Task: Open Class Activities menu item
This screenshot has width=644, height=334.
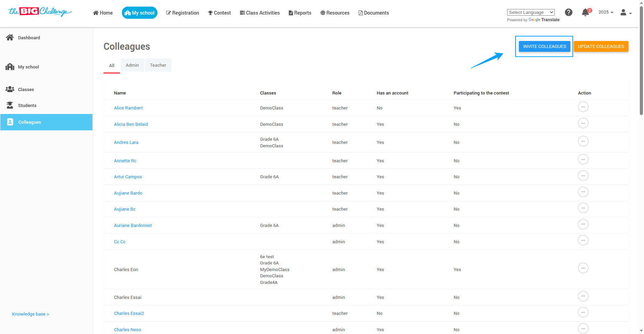Action: (260, 13)
